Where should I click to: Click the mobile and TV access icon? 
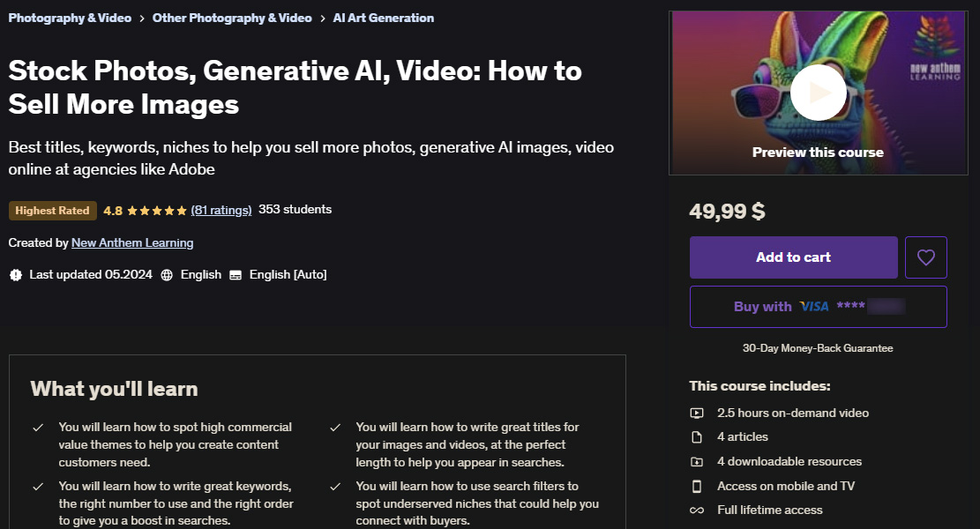(x=696, y=485)
